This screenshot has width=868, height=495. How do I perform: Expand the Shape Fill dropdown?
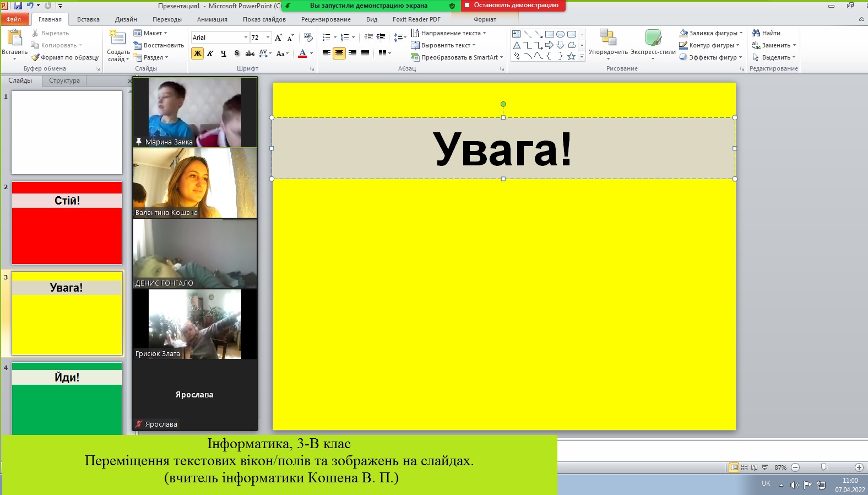pos(741,33)
